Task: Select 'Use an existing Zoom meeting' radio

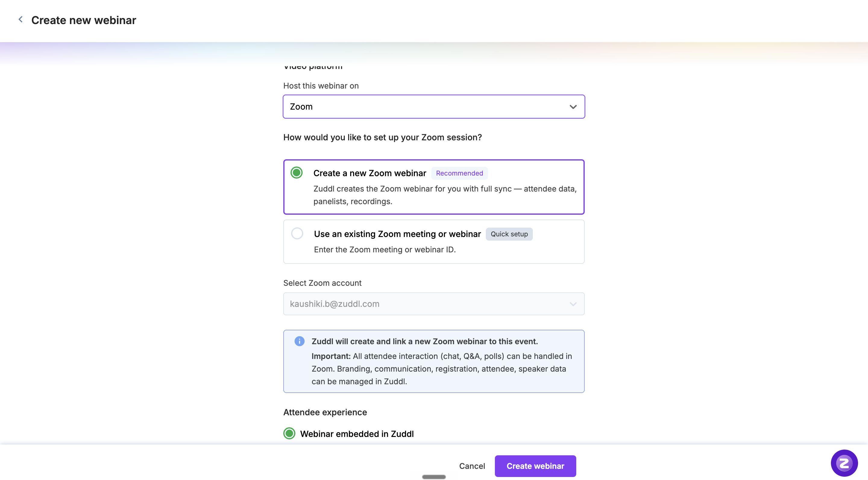Action: point(297,233)
